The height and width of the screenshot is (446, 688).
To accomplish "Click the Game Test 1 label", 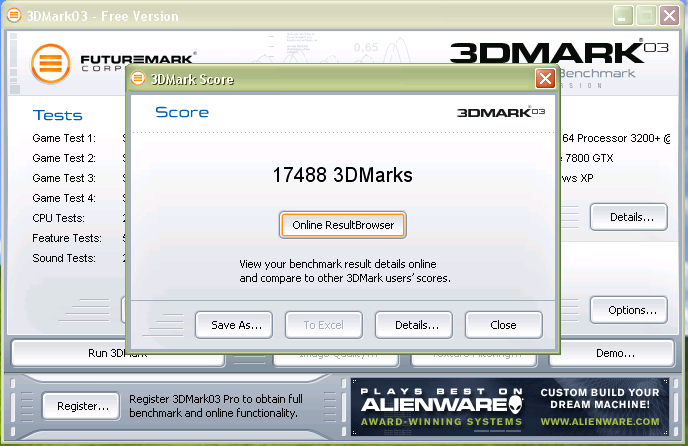I will 64,138.
